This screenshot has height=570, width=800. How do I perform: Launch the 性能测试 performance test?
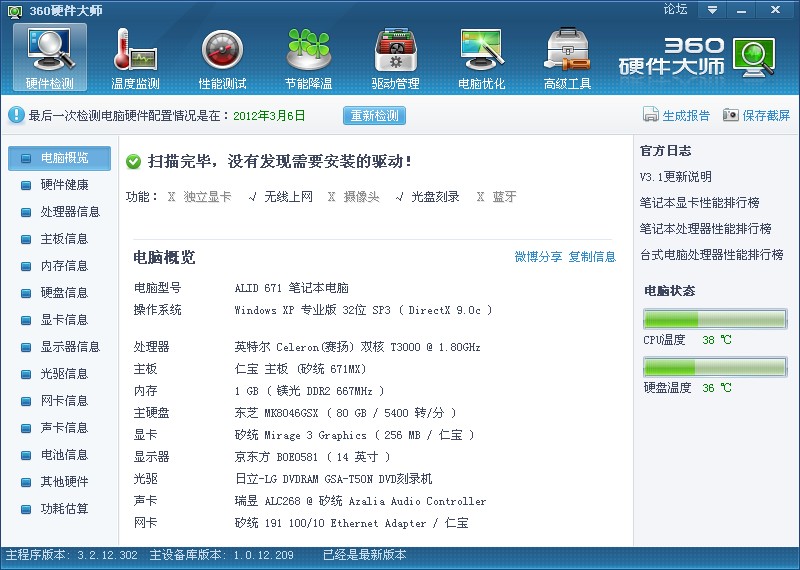click(222, 57)
